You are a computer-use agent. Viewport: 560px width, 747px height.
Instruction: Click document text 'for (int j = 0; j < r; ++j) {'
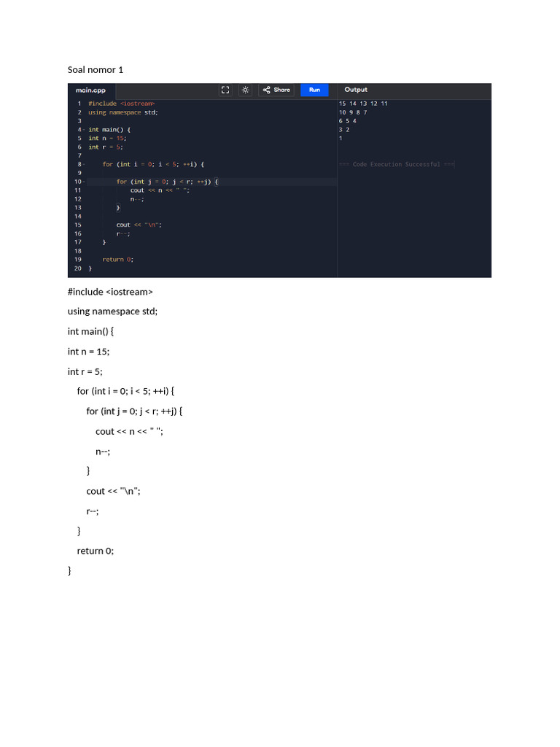[134, 411]
